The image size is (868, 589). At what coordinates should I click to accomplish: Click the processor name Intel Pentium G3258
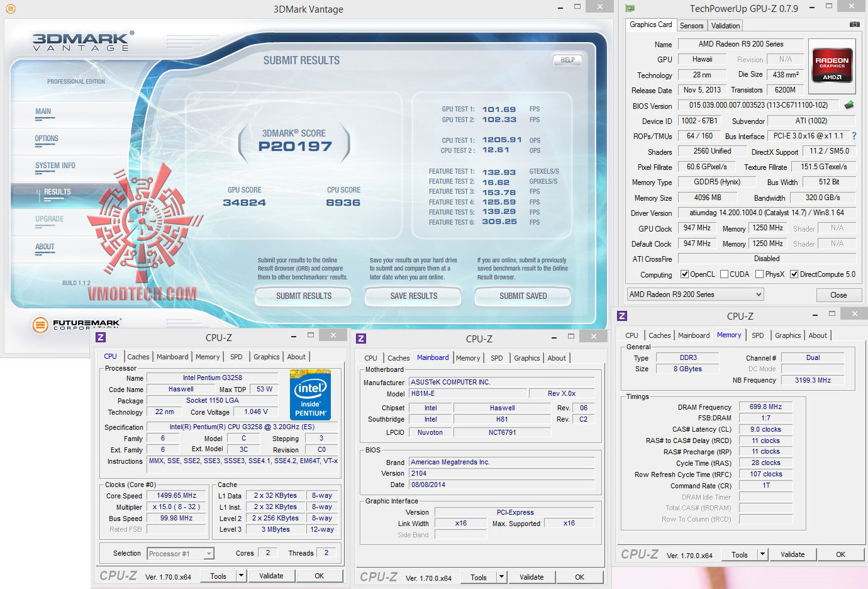[x=213, y=378]
